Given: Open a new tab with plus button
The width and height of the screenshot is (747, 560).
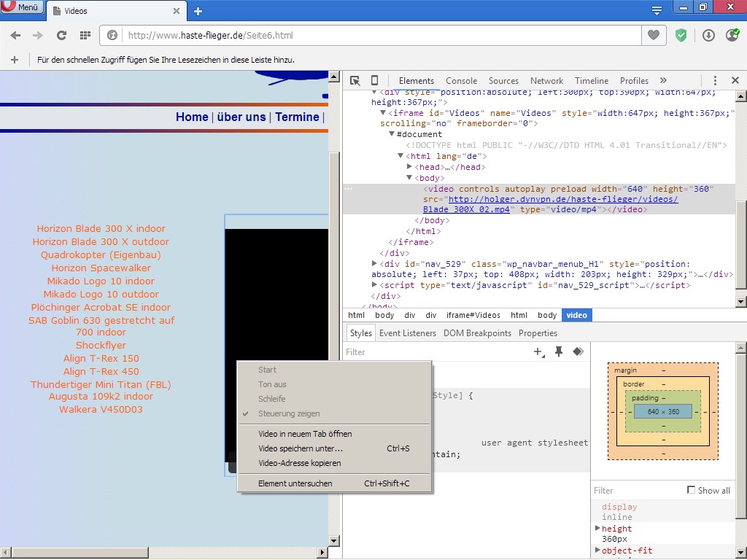Looking at the screenshot, I should 198,11.
